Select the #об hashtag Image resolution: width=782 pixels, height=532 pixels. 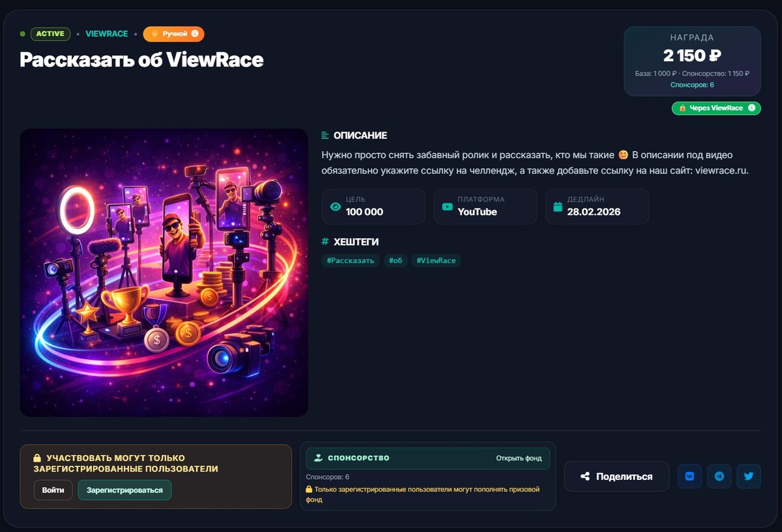396,260
